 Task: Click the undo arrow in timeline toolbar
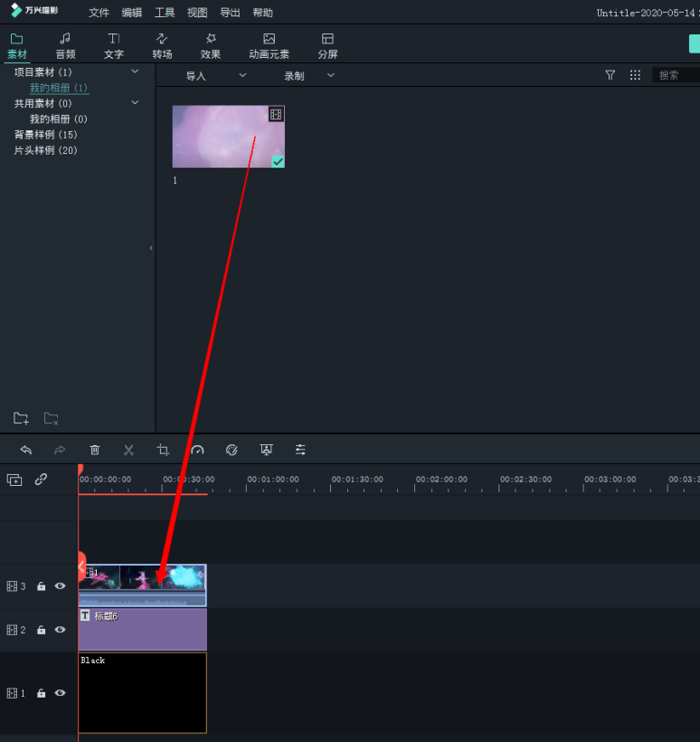(x=26, y=450)
